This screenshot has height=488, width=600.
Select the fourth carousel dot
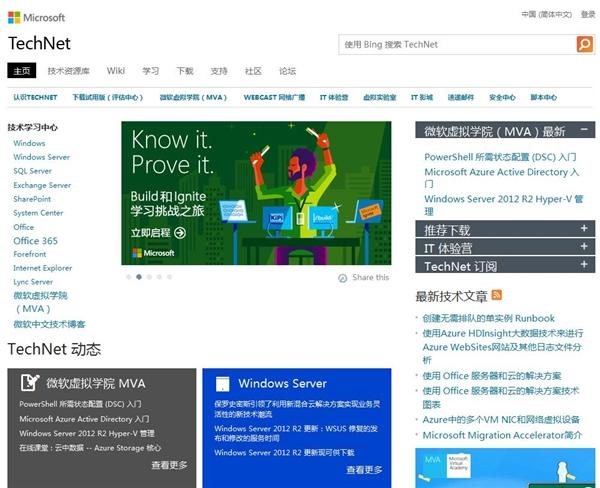click(159, 277)
